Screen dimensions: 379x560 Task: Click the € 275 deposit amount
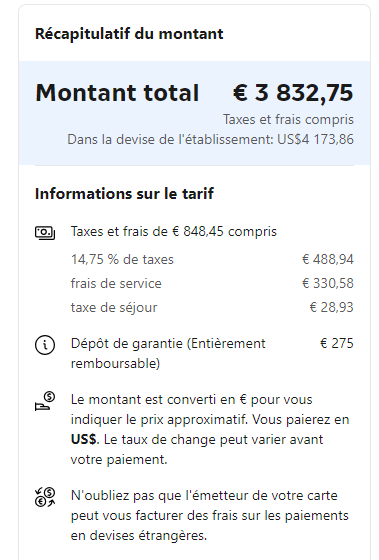pyautogui.click(x=336, y=343)
